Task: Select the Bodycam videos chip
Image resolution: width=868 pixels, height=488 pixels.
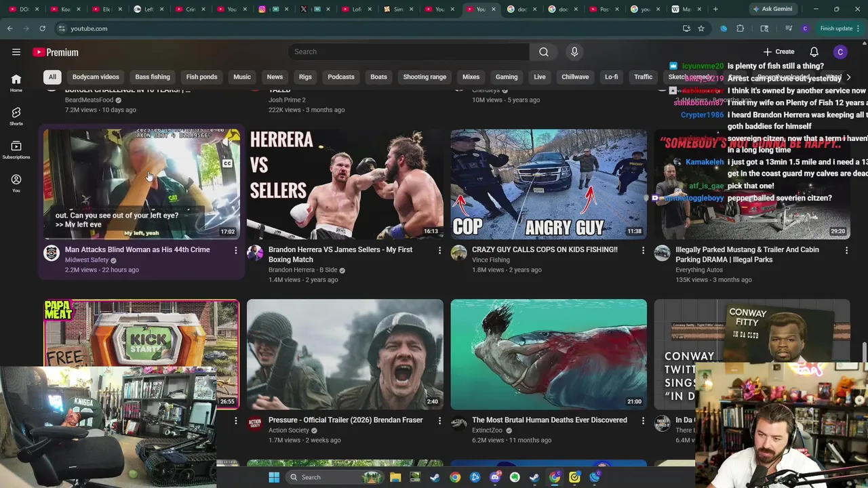Action: pyautogui.click(x=96, y=77)
